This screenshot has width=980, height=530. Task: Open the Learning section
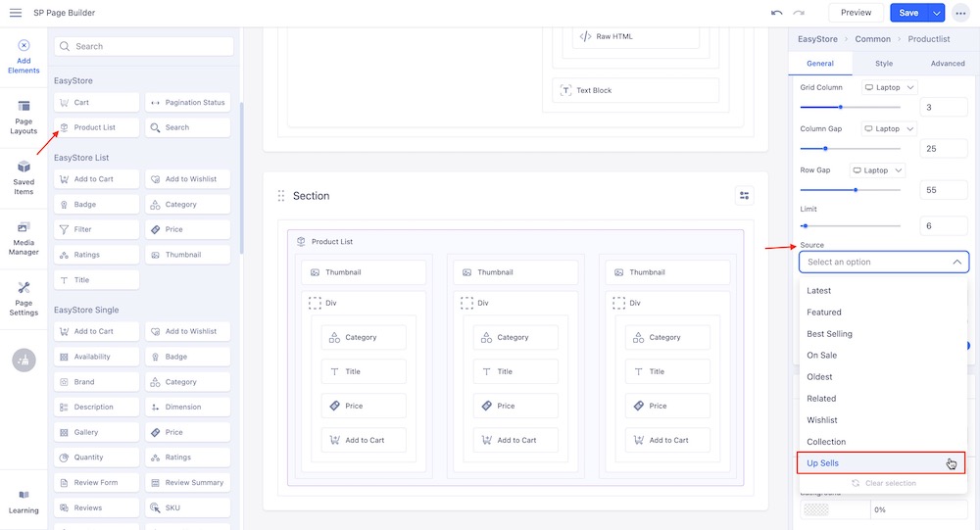24,502
